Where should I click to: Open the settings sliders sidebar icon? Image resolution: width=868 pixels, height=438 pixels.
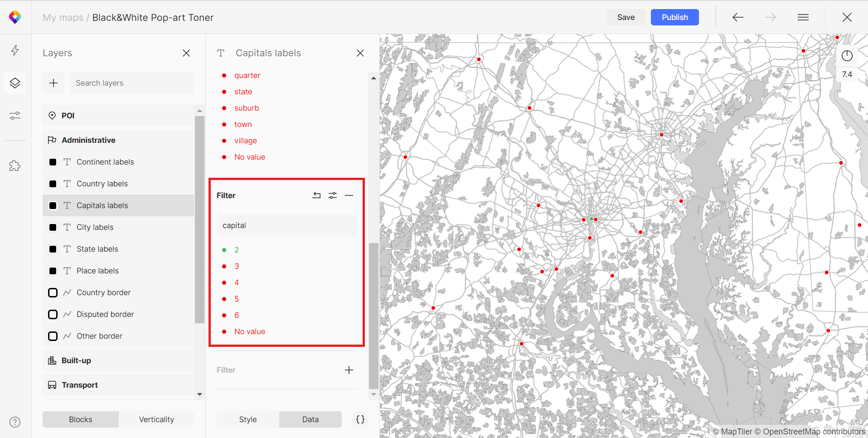[15, 116]
